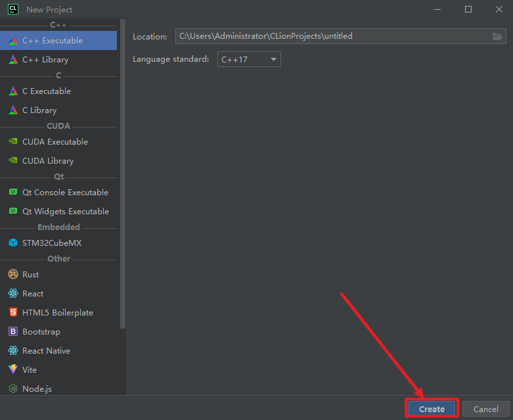The width and height of the screenshot is (513, 420).
Task: Browse for location using folder icon
Action: point(497,37)
